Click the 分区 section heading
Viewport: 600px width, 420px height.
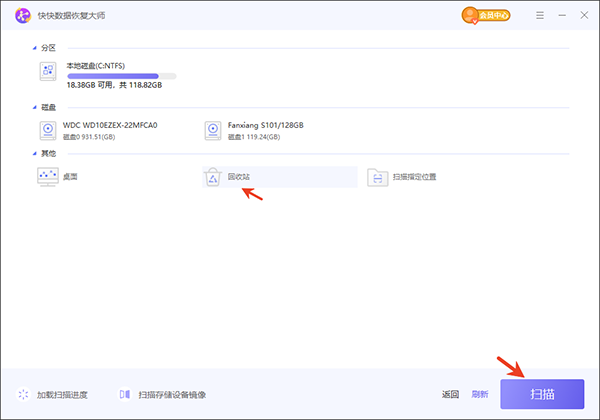click(49, 48)
